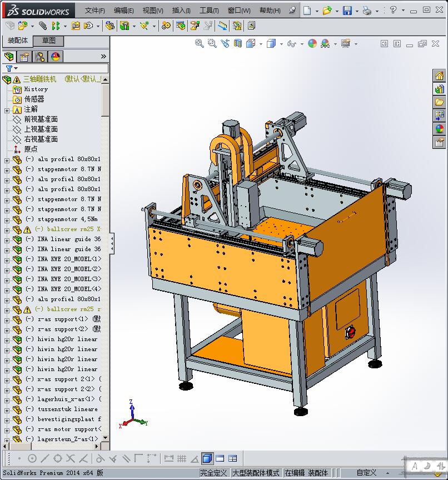Viewport: 448px width, 480px height.
Task: Expand the z-as support<1> component node
Action: (x=7, y=321)
